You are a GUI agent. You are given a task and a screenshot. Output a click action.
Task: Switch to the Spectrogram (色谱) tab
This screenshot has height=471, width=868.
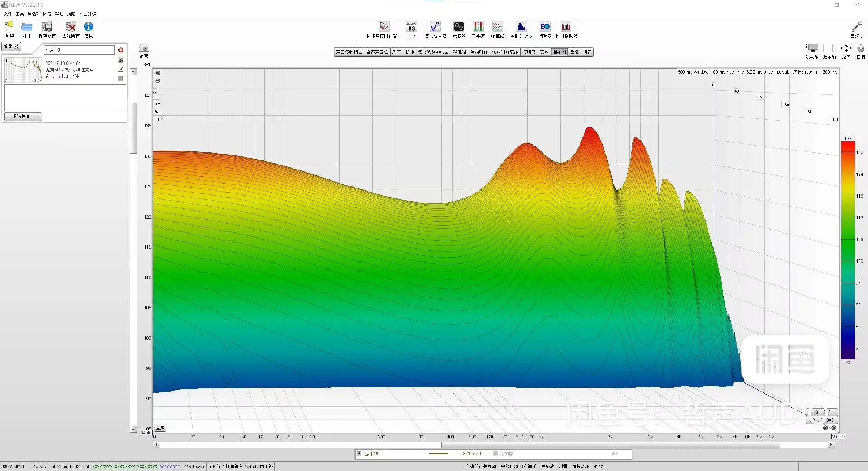click(x=574, y=52)
